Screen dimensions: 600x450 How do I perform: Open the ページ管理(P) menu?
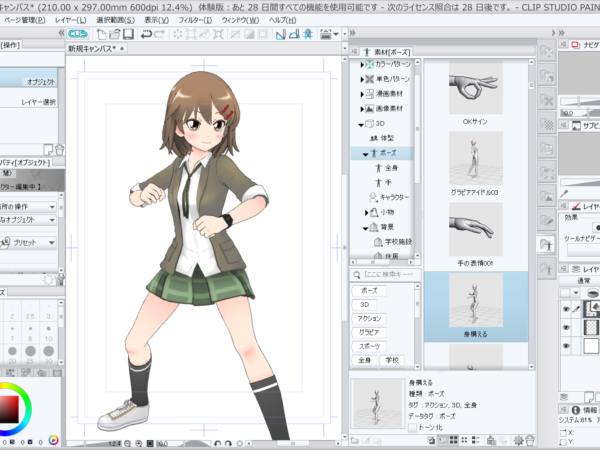(x=24, y=20)
